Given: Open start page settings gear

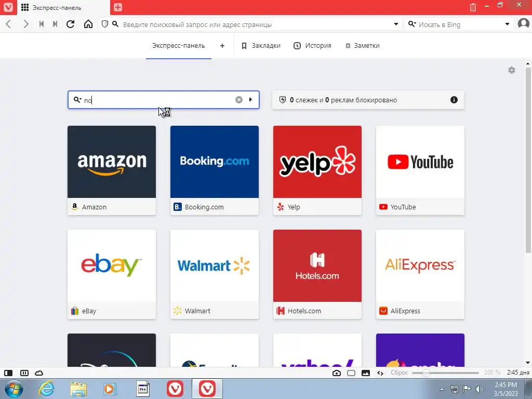Looking at the screenshot, I should [512, 70].
